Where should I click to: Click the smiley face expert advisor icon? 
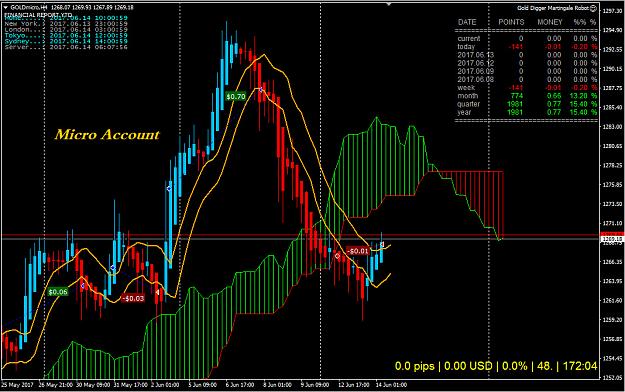tap(593, 8)
